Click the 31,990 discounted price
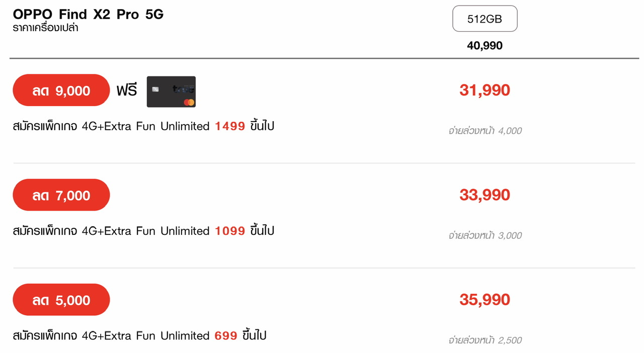Viewport: 644px width, 353px height. (485, 91)
